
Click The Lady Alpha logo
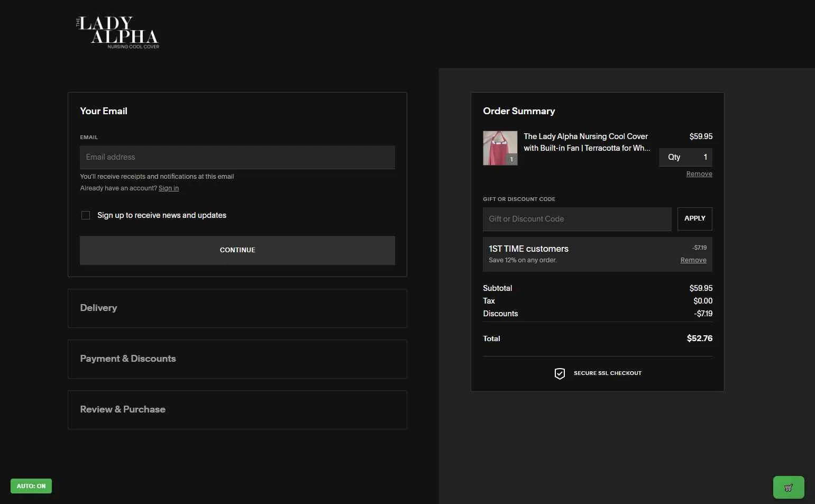[117, 32]
